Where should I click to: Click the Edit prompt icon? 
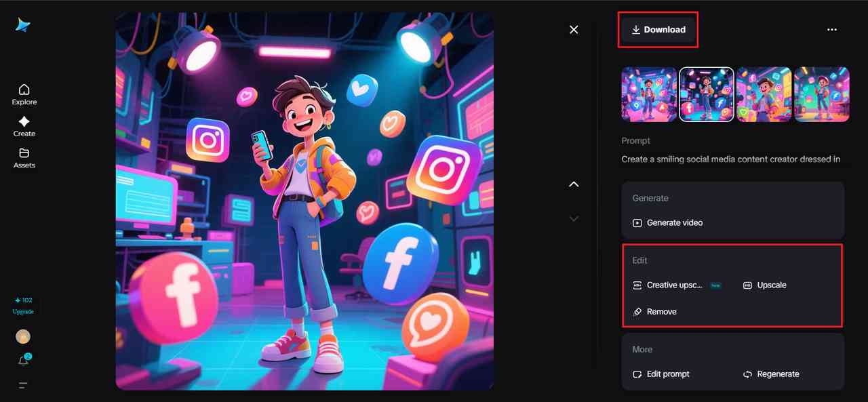(x=637, y=374)
